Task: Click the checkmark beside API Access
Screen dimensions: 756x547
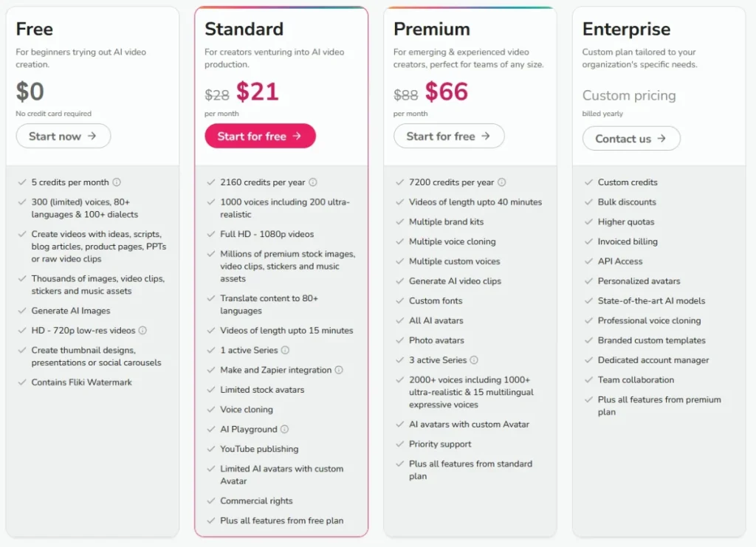Action: [588, 261]
